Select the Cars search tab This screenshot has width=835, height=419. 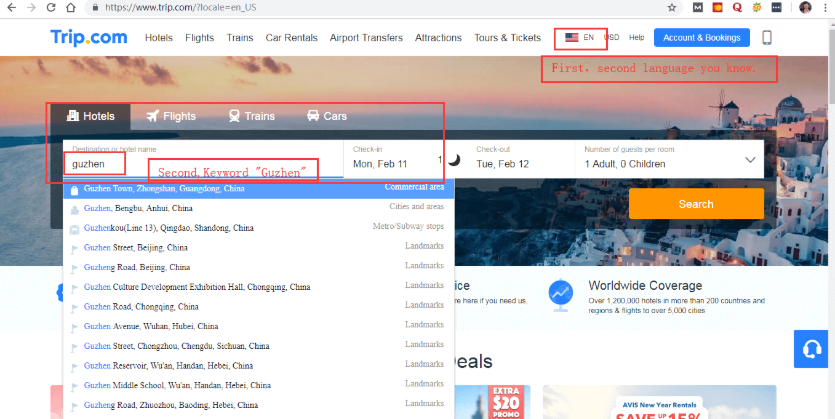(326, 116)
